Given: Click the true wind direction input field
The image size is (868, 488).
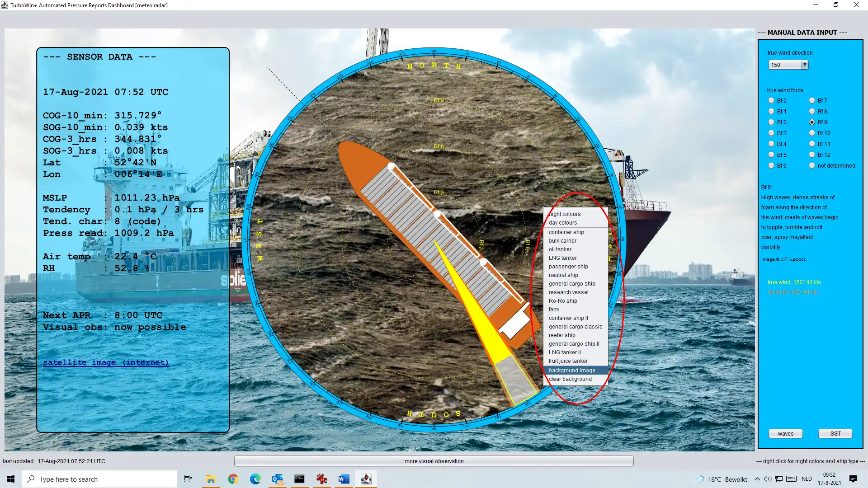Looking at the screenshot, I should point(784,65).
